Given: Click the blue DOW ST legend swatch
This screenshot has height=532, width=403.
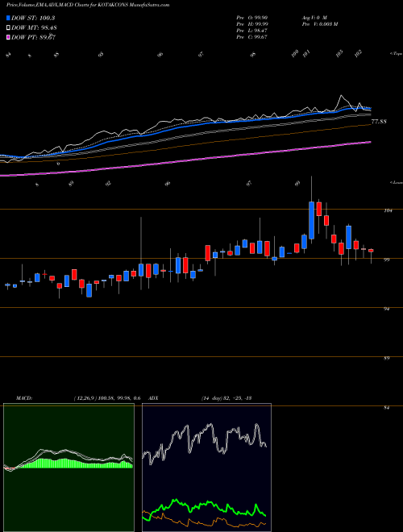Looking at the screenshot, I should point(8,18).
